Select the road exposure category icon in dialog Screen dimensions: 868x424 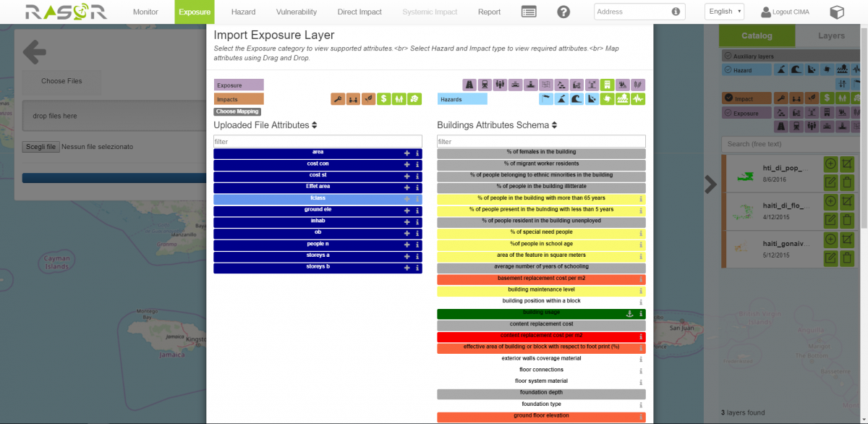point(469,85)
